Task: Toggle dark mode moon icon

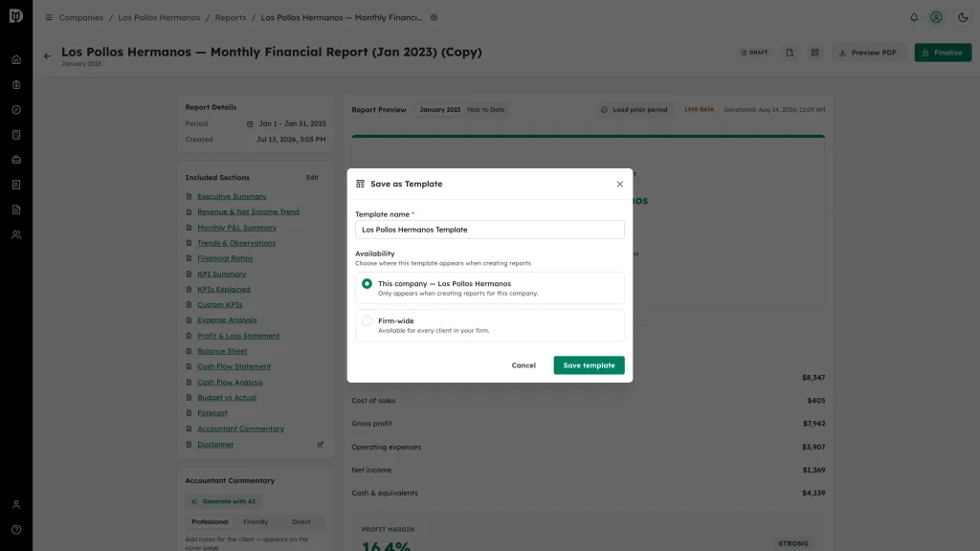Action: click(x=963, y=17)
